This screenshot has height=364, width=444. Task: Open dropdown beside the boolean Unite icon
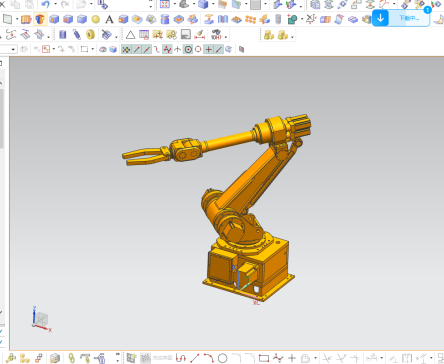tap(302, 19)
